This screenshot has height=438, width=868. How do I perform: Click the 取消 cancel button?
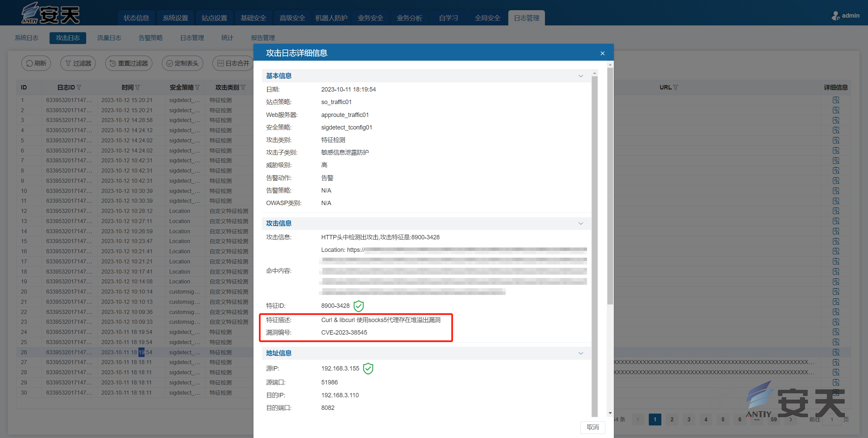pos(592,427)
